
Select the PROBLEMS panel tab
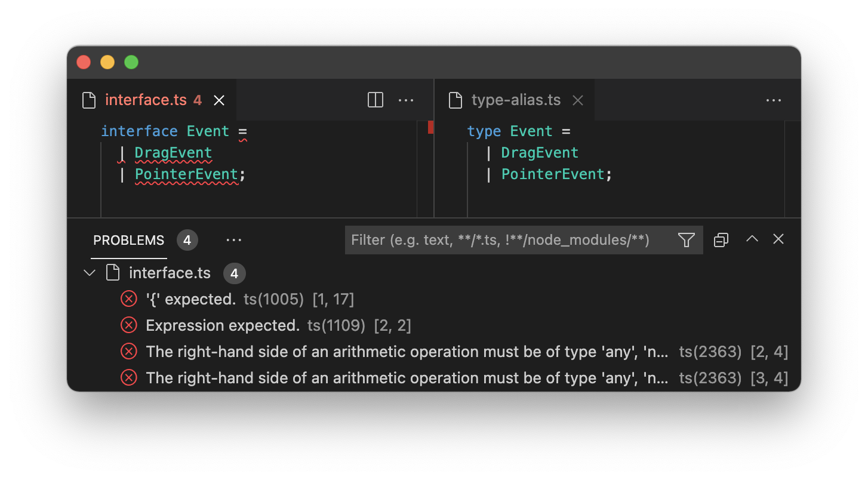point(129,240)
